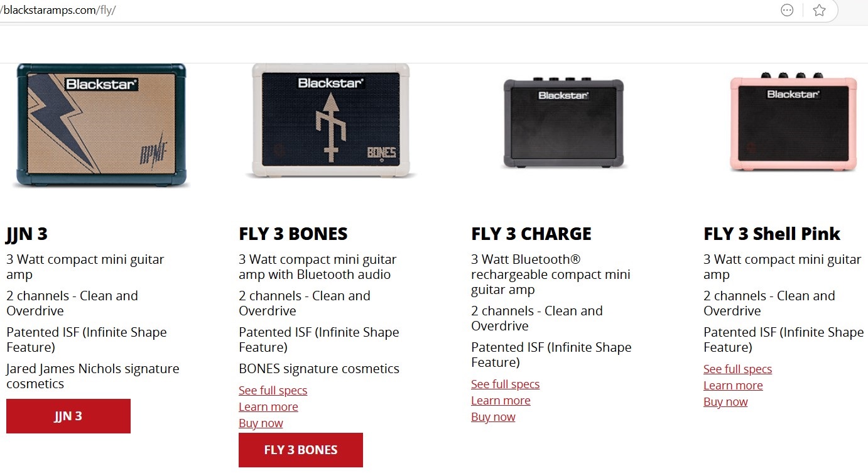Select the FLY 3 CHARGE heading
This screenshot has width=868, height=473.
[x=531, y=234]
